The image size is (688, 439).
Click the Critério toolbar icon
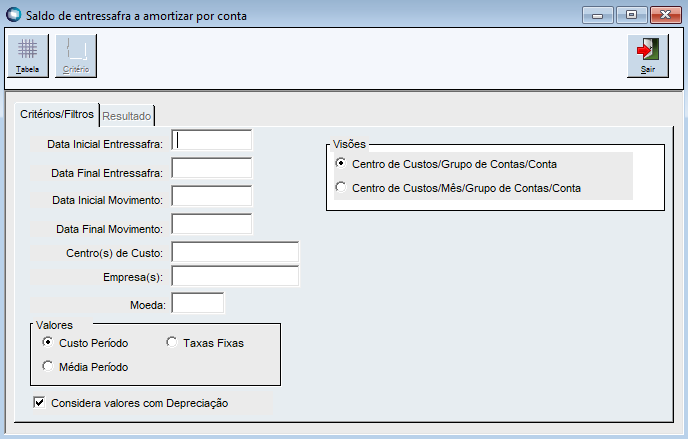click(76, 55)
